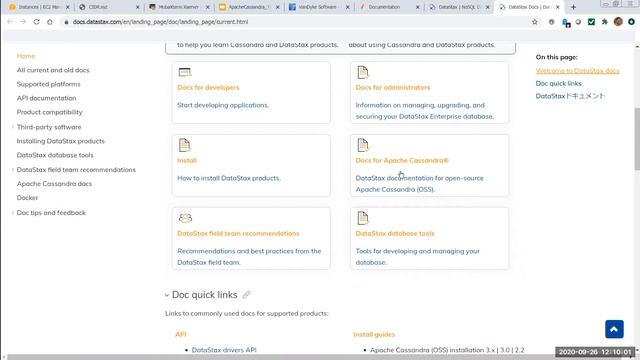
Task: Open DataStax database tools sidebar link
Action: (55, 155)
